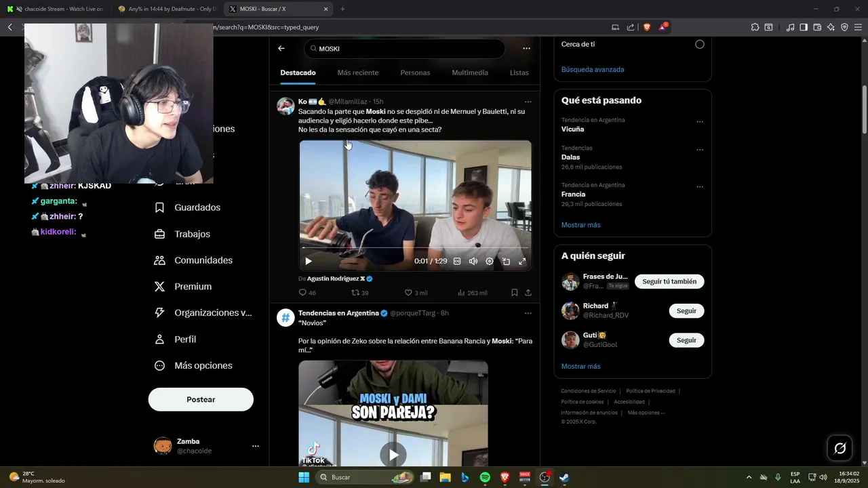Select the Cerca de ti radio button
Viewport: 868px width, 488px height.
(700, 44)
